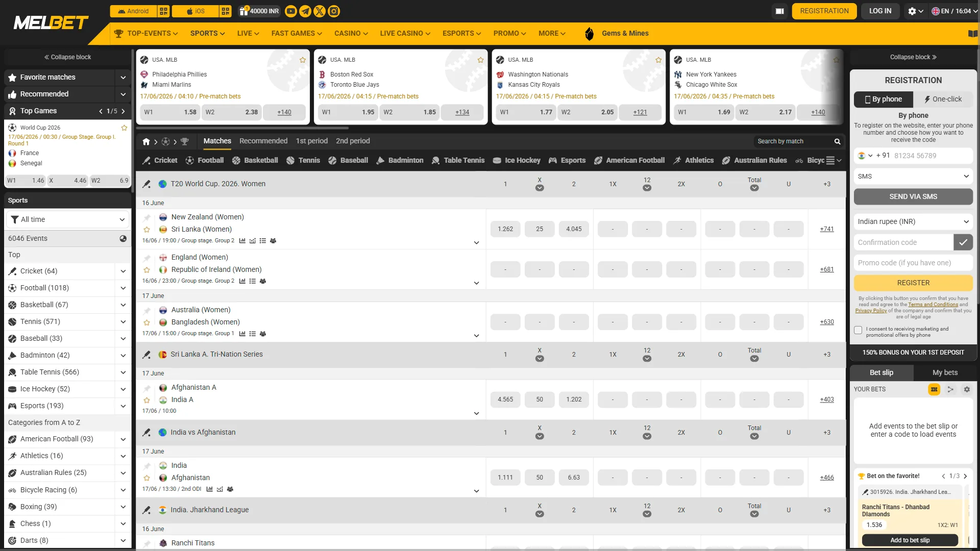Click the soccer ball breadcrumb icon
This screenshot has height=551, width=980.
tap(165, 142)
